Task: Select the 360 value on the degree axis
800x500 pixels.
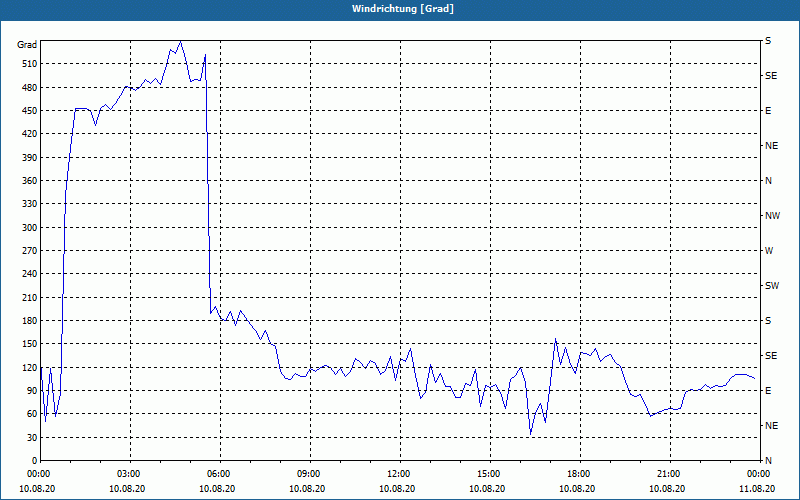Action: coord(30,181)
